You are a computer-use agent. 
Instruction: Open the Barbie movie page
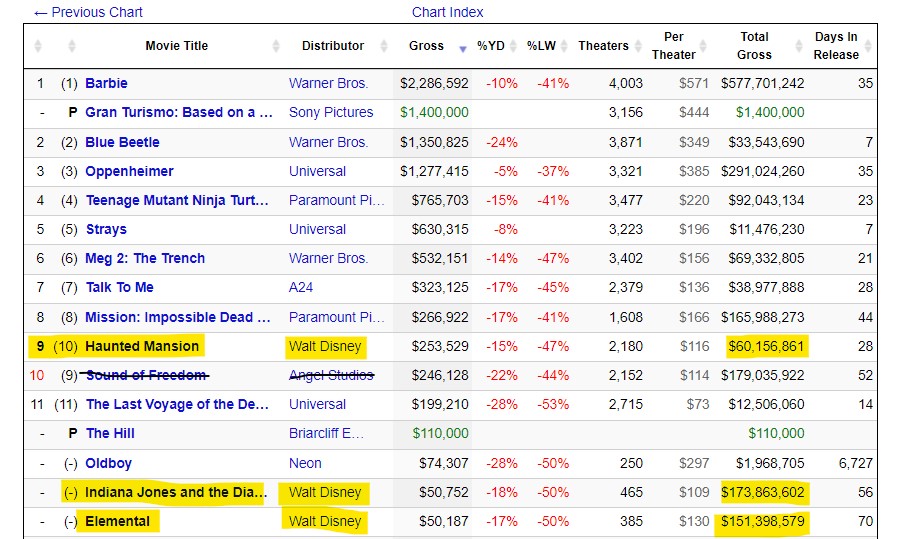click(x=106, y=83)
